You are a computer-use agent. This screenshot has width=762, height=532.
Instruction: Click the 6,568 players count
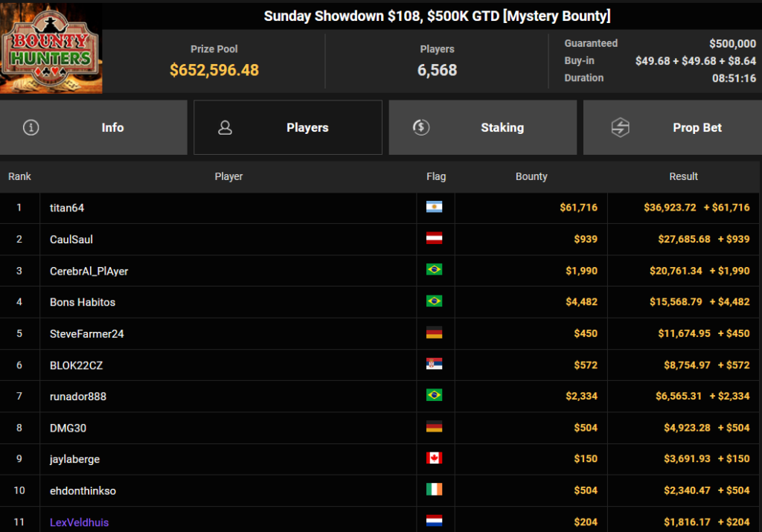[x=437, y=70]
